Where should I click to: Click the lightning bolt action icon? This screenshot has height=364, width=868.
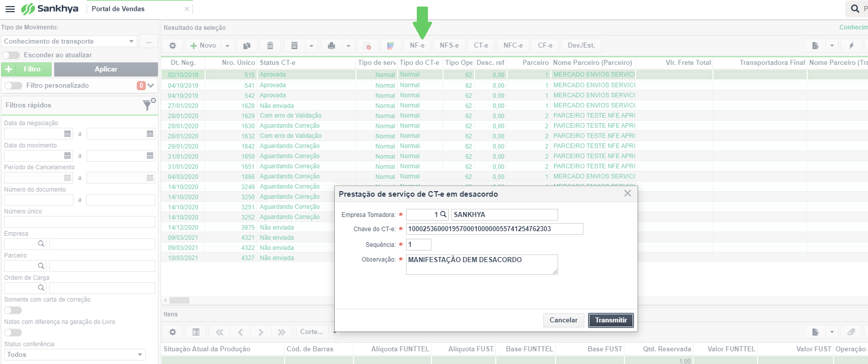tap(851, 46)
